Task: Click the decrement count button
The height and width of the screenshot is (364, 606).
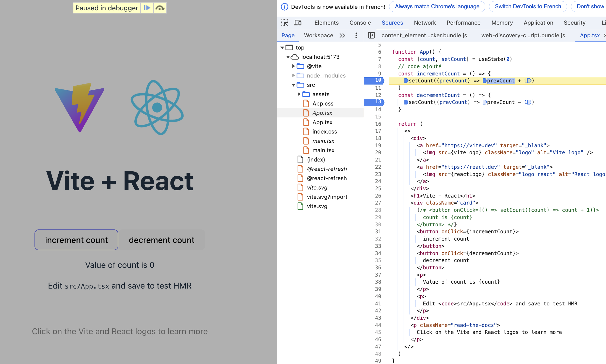Action: 162,240
